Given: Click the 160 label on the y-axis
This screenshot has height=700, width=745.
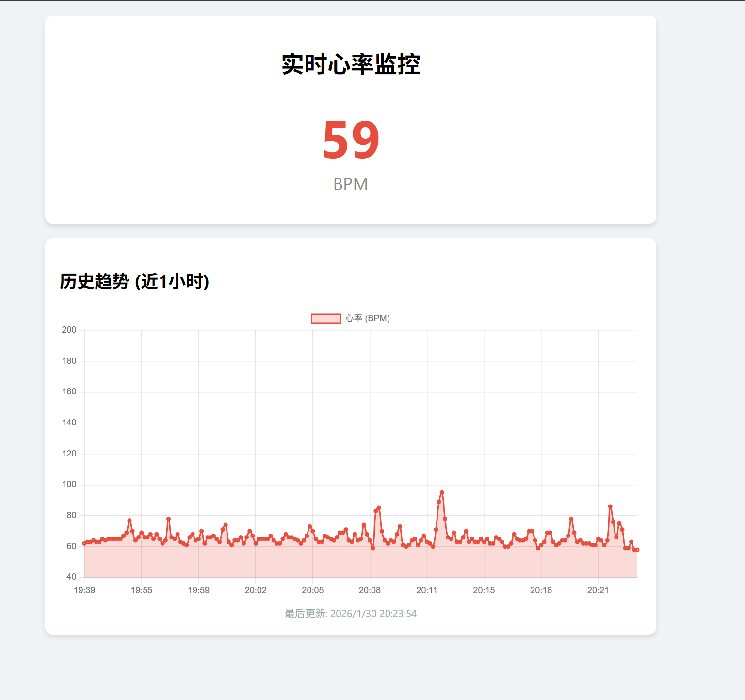Looking at the screenshot, I should [x=69, y=391].
